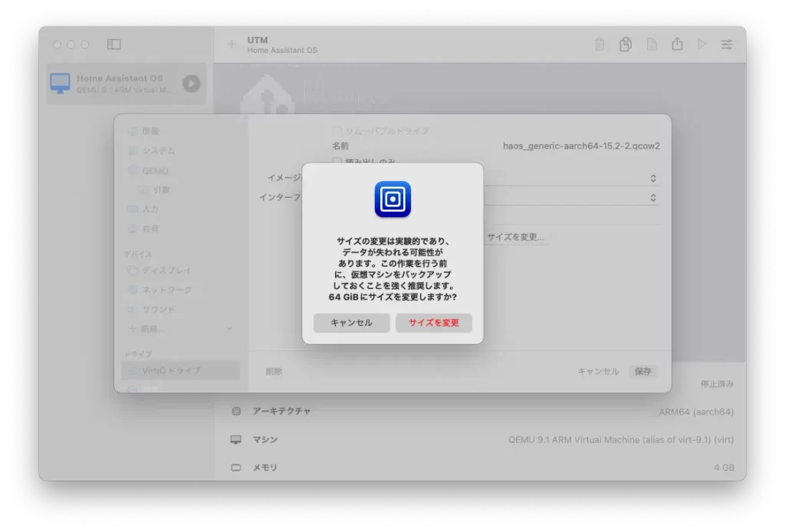Click the 停止済み status text

click(x=717, y=384)
